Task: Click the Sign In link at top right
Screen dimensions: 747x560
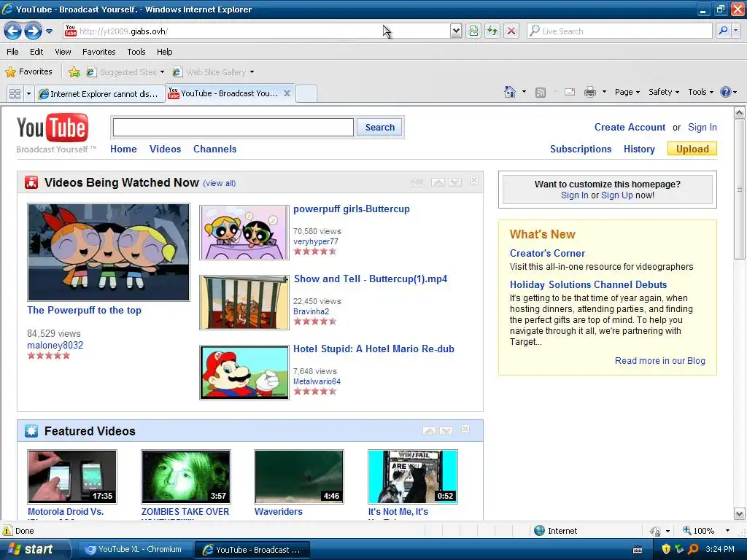Action: [703, 127]
